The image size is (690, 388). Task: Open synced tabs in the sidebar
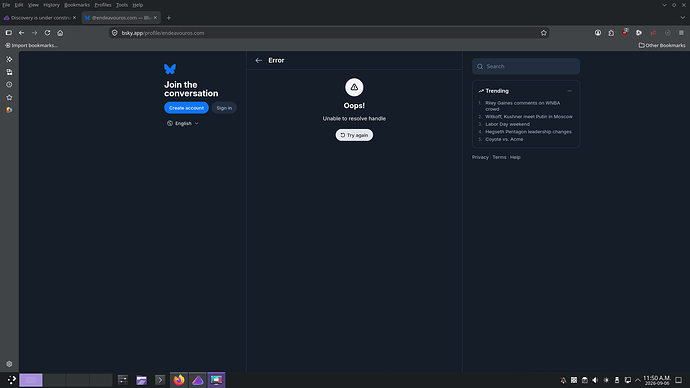click(9, 72)
